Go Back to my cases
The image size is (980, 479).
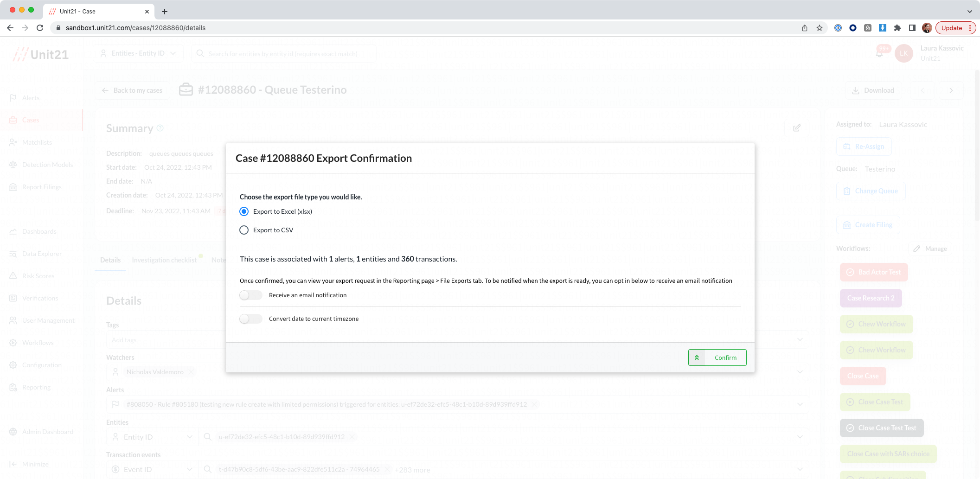[132, 90]
